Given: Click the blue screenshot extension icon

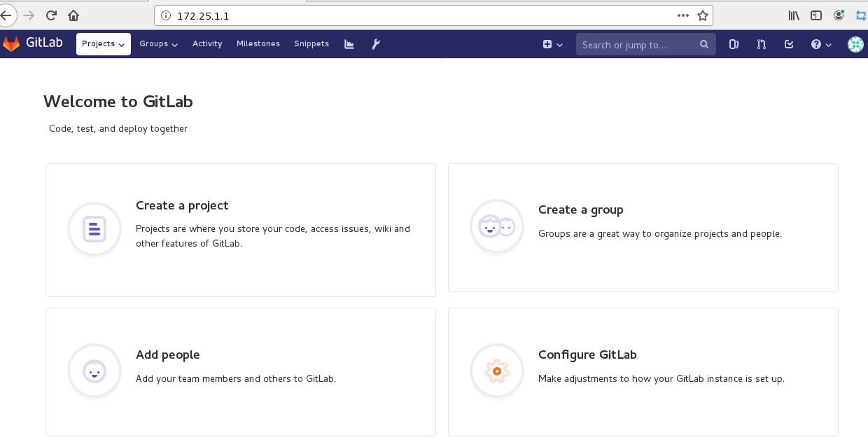Looking at the screenshot, I should (861, 15).
